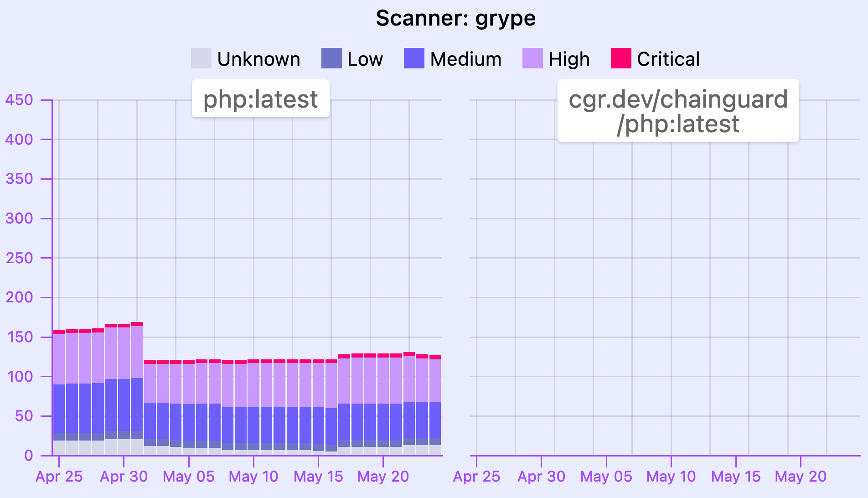The image size is (868, 498).
Task: Toggle the Medium severity legend label
Action: (465, 59)
